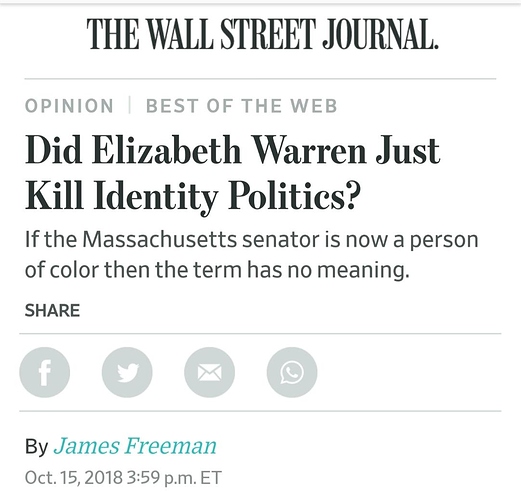Open author James Freeman's page

tap(135, 446)
